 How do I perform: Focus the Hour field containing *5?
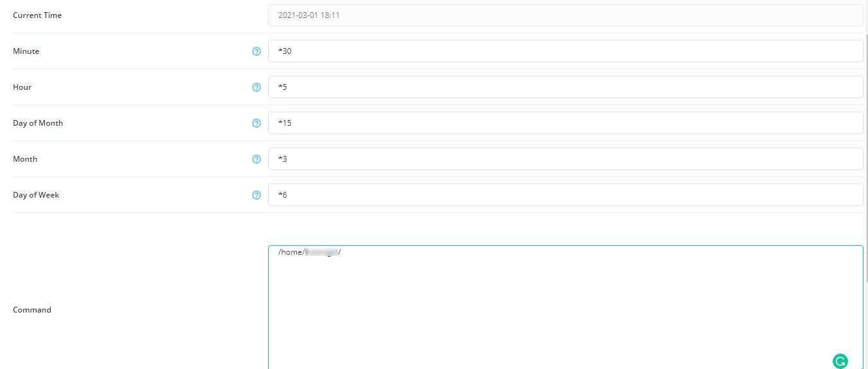(x=565, y=87)
